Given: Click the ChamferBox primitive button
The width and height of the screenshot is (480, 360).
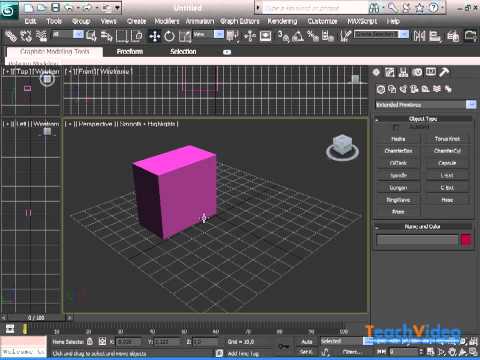Looking at the screenshot, I should 398,151.
